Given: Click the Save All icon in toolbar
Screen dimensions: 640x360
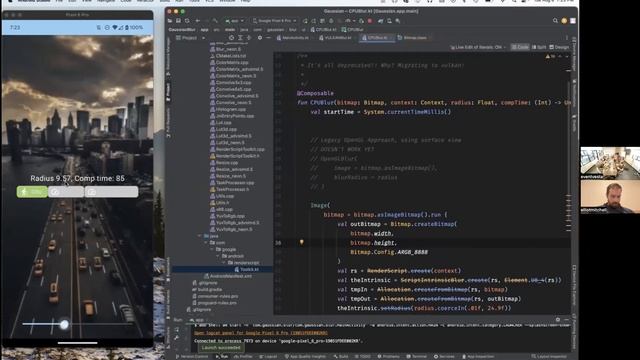Looking at the screenshot, I should (x=178, y=21).
